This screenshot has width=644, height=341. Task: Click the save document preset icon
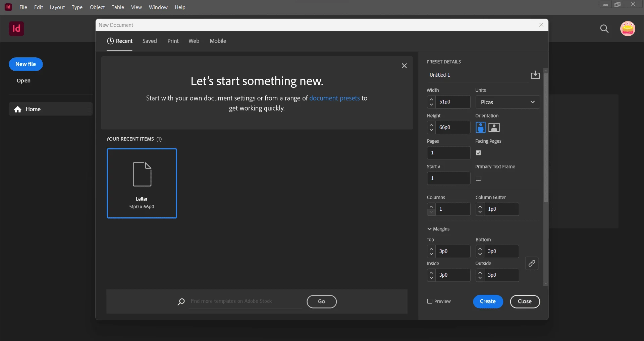535,75
